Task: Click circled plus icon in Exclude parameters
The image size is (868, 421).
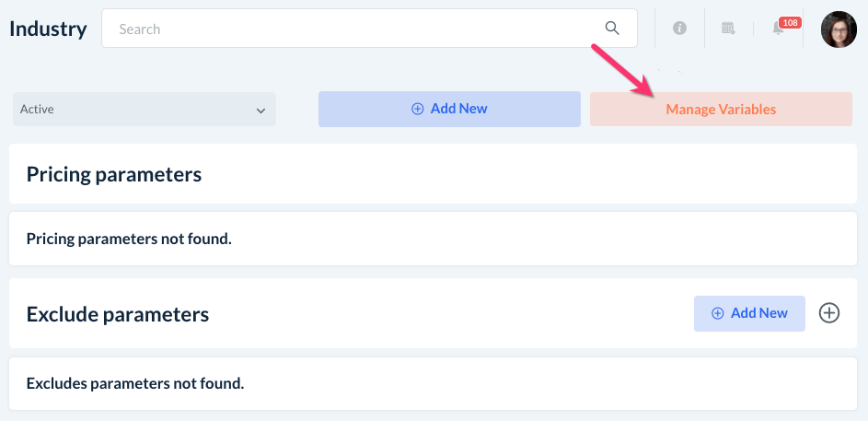Action: tap(829, 313)
